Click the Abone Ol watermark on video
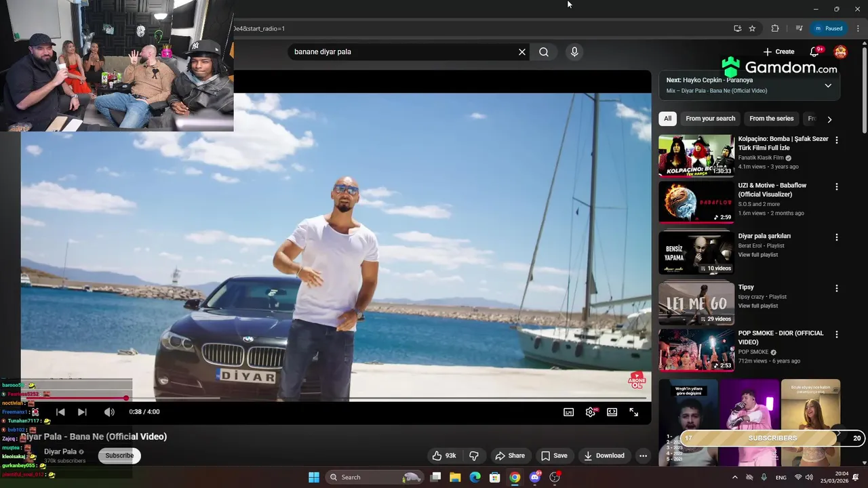Viewport: 868px width, 488px height. (x=637, y=380)
